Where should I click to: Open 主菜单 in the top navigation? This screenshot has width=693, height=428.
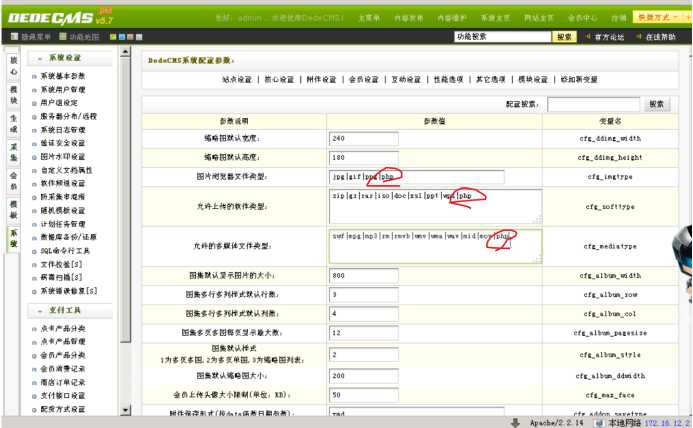369,18
